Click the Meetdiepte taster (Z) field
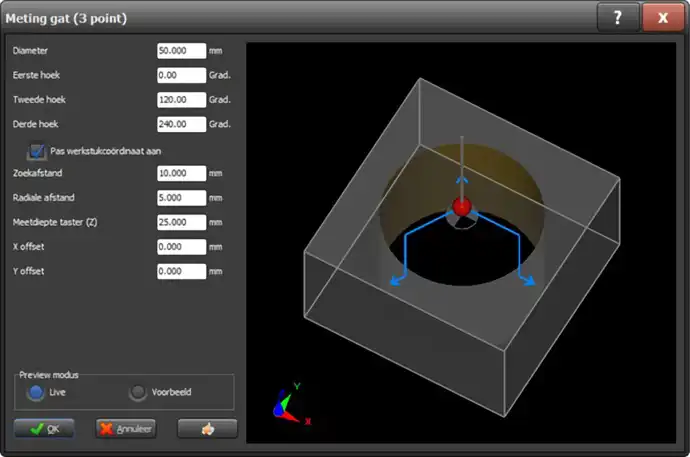Screen dimensions: 690x457 point(181,223)
